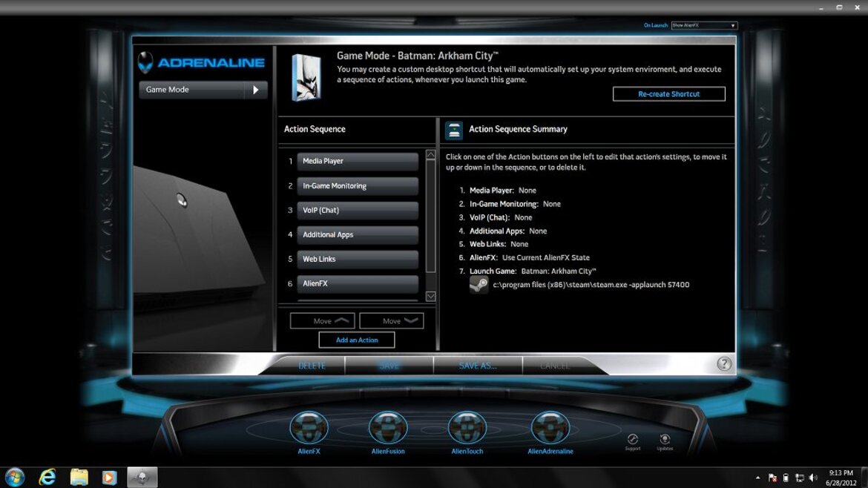
Task: Show hidden tray icons arrow
Action: coord(758,478)
